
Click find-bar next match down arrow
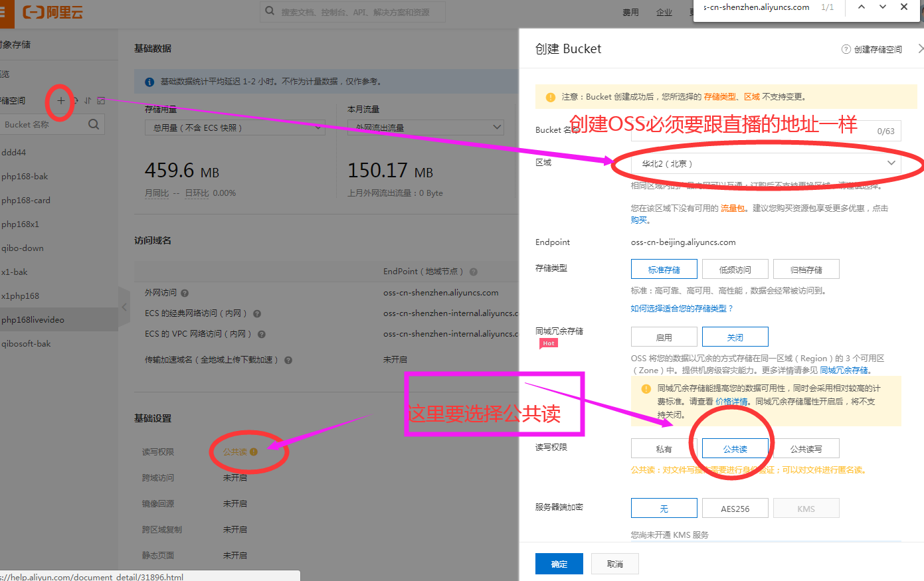(x=883, y=7)
